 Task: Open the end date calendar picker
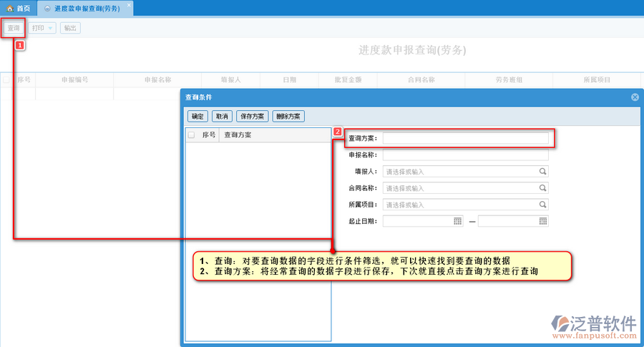point(543,221)
